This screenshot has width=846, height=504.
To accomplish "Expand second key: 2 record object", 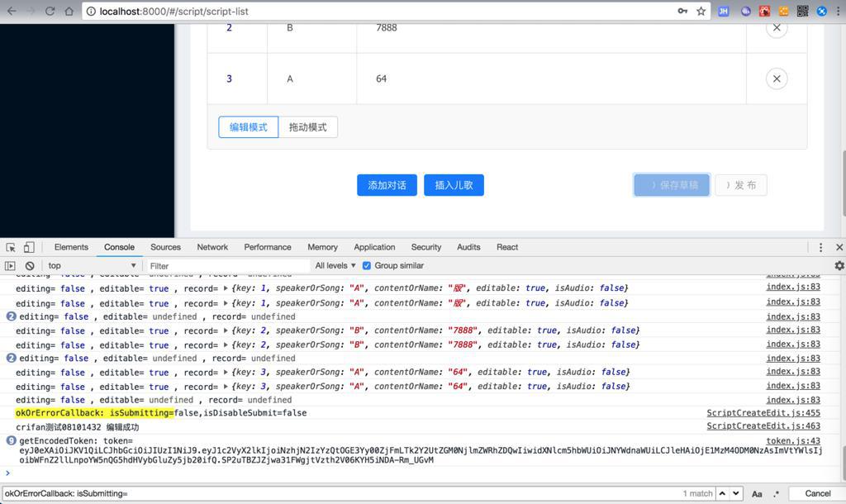I will click(x=226, y=345).
